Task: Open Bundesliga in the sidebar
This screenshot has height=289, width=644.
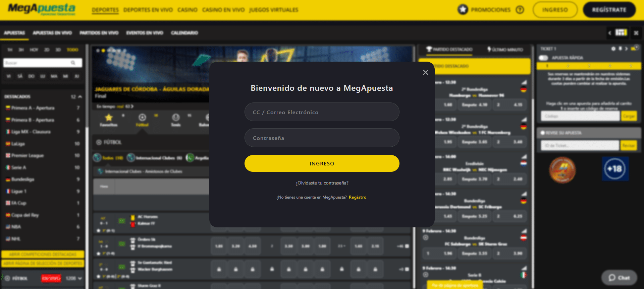Action: tap(43, 179)
